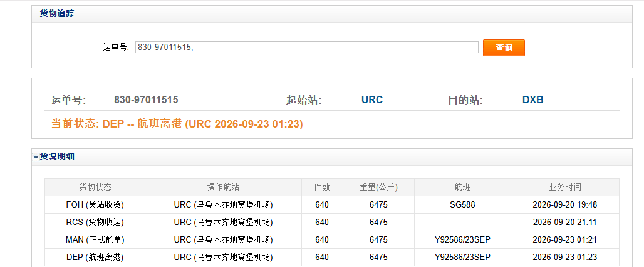Select the origin station URC link
644x267 pixels.
tap(372, 99)
